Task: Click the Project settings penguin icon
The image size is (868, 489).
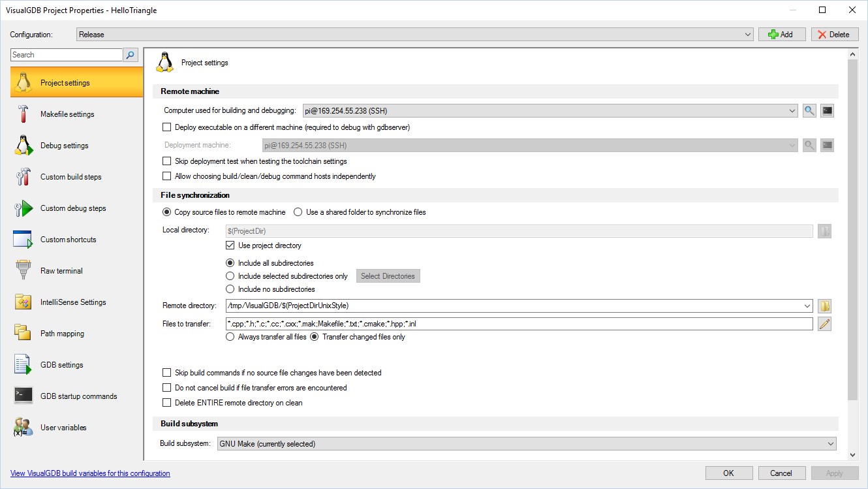Action: click(x=23, y=82)
